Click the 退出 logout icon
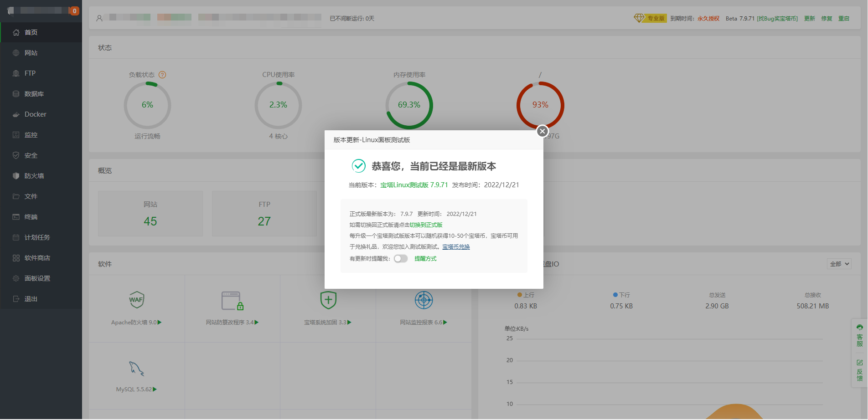Screen dimensions: 868x420 [x=16, y=299]
